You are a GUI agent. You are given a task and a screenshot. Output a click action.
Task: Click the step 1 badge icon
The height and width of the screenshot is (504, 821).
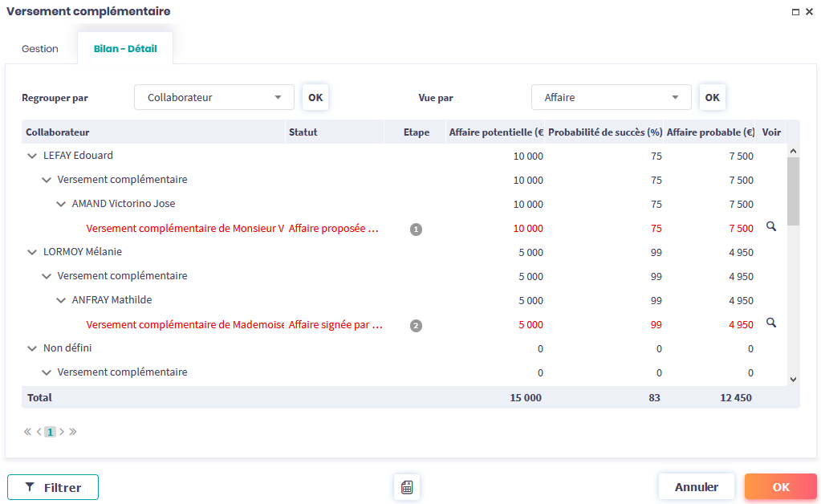click(x=416, y=230)
